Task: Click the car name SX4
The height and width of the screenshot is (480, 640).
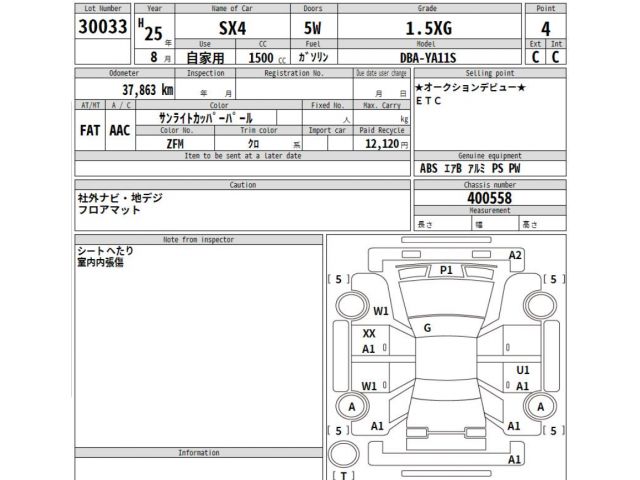Action: coord(234,28)
